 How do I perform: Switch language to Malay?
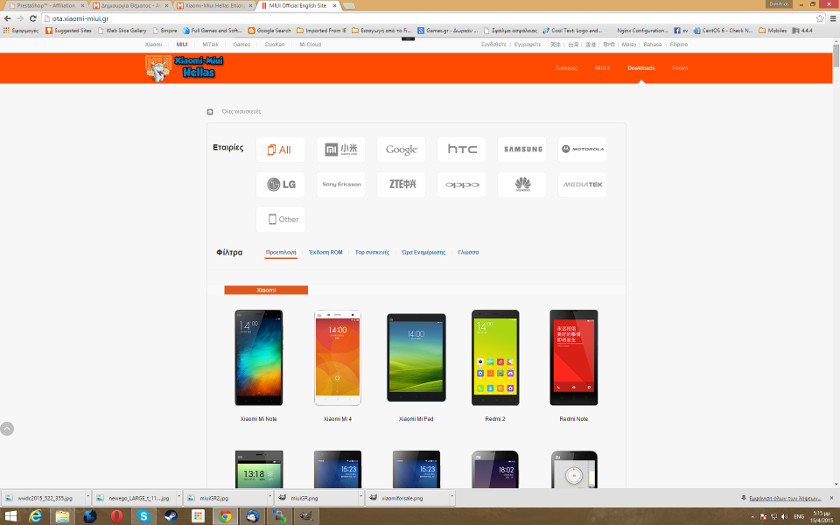tap(629, 44)
